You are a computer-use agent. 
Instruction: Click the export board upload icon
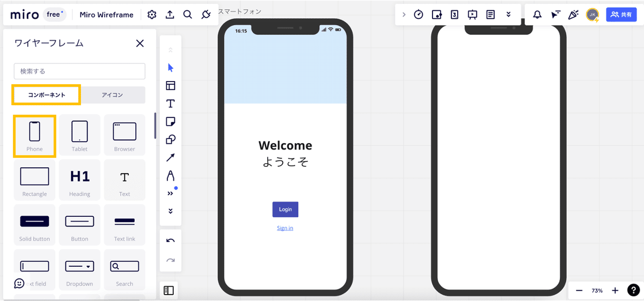click(170, 15)
